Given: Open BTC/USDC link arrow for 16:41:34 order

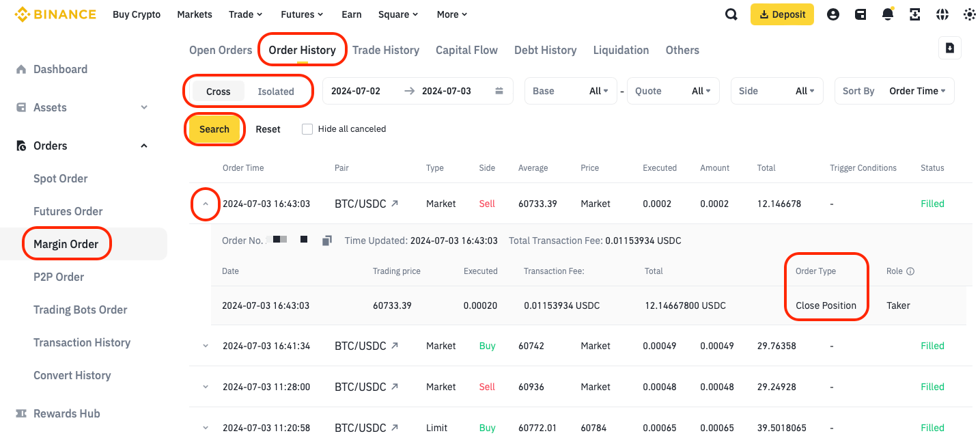Looking at the screenshot, I should point(395,346).
